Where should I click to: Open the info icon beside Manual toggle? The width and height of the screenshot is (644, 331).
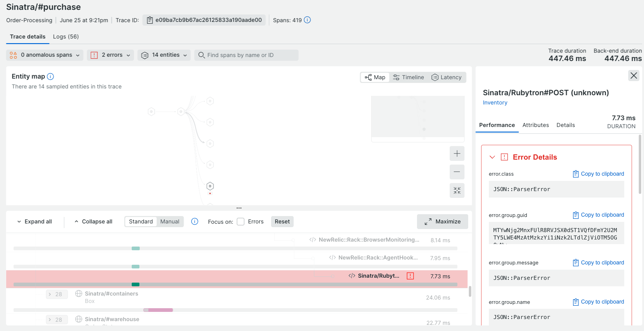coord(195,222)
